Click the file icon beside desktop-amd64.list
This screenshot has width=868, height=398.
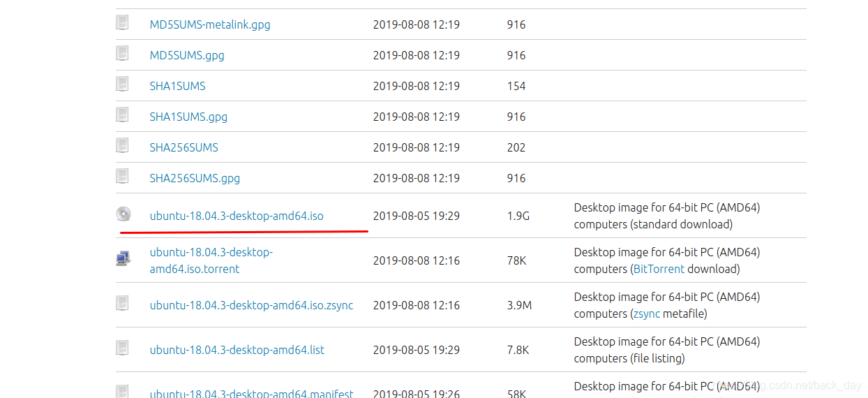(x=123, y=347)
